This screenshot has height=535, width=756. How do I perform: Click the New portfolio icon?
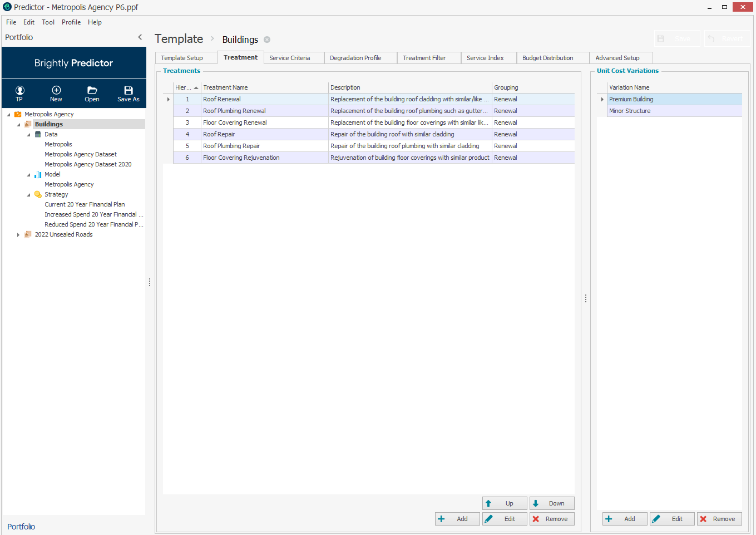(x=56, y=94)
